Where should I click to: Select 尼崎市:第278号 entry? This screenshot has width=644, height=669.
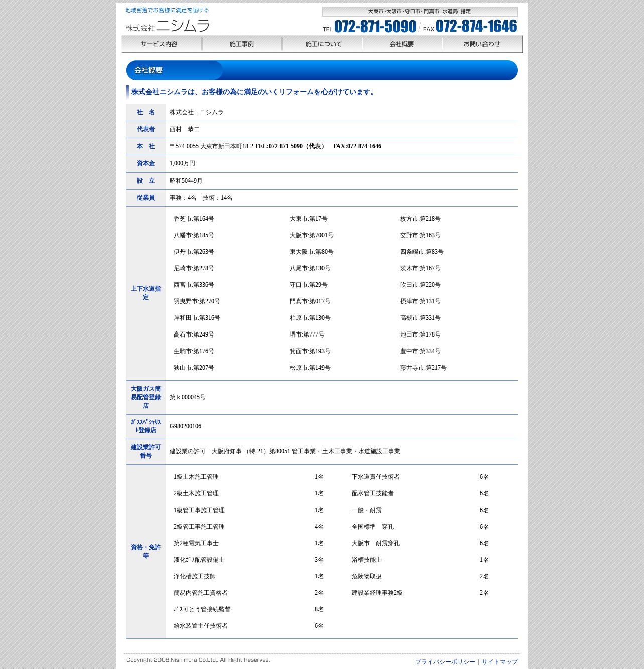[194, 268]
